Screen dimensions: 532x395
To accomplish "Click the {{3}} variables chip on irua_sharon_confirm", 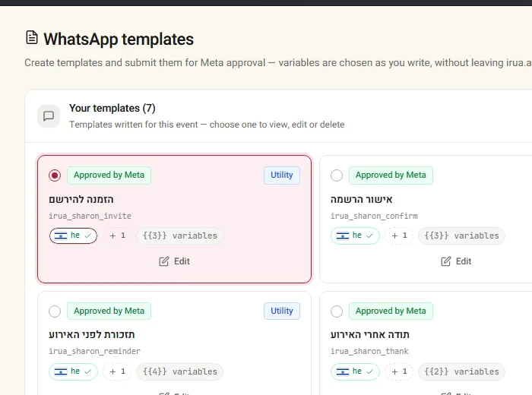I will click(x=462, y=235).
